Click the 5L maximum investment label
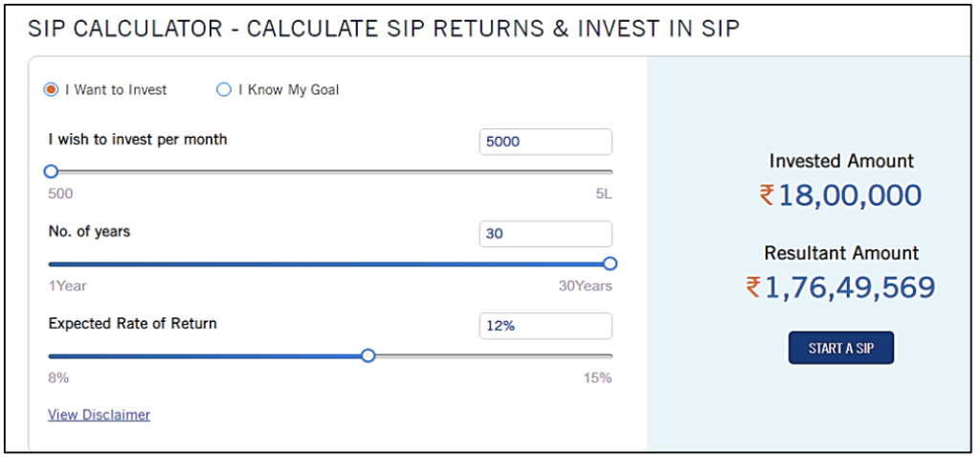The width and height of the screenshot is (980, 457). (x=603, y=194)
